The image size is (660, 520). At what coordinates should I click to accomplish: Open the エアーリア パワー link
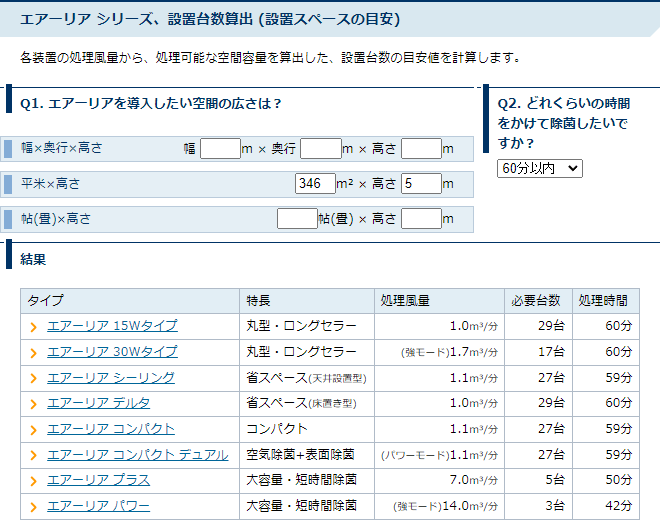tap(99, 505)
